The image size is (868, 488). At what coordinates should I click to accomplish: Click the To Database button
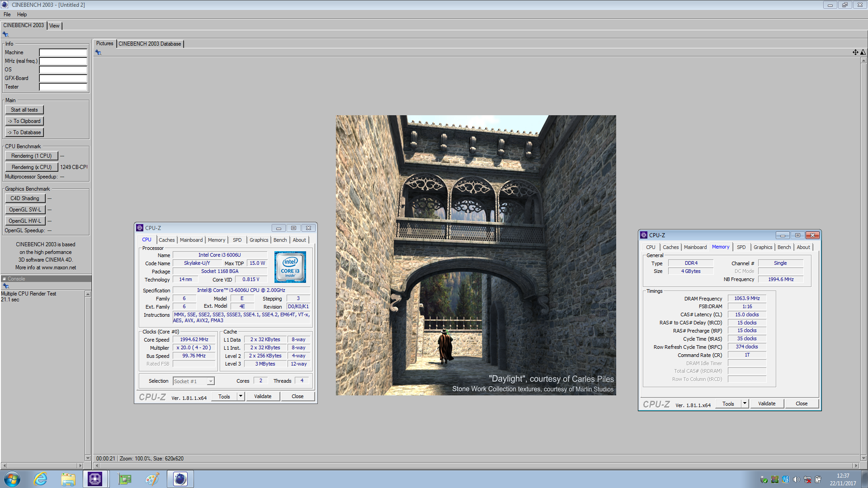[x=24, y=132]
